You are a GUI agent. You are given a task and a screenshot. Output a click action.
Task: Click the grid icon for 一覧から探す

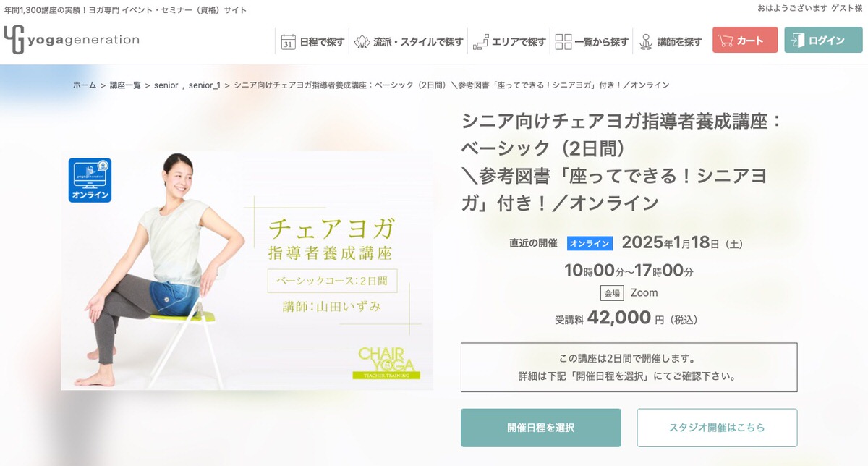563,42
